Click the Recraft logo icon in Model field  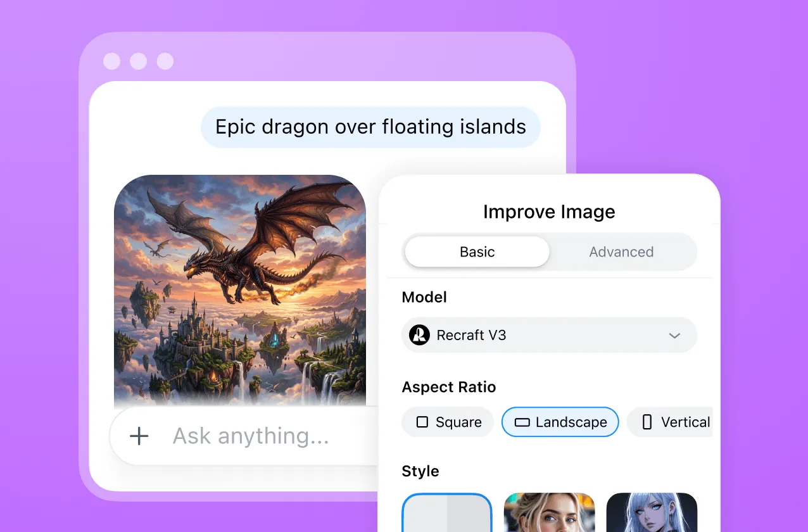pyautogui.click(x=419, y=335)
